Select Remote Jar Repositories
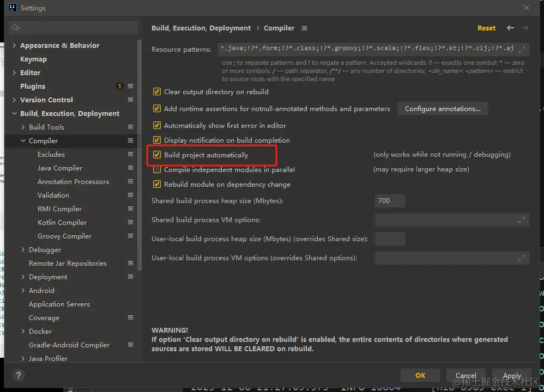544x392 pixels. click(x=68, y=264)
